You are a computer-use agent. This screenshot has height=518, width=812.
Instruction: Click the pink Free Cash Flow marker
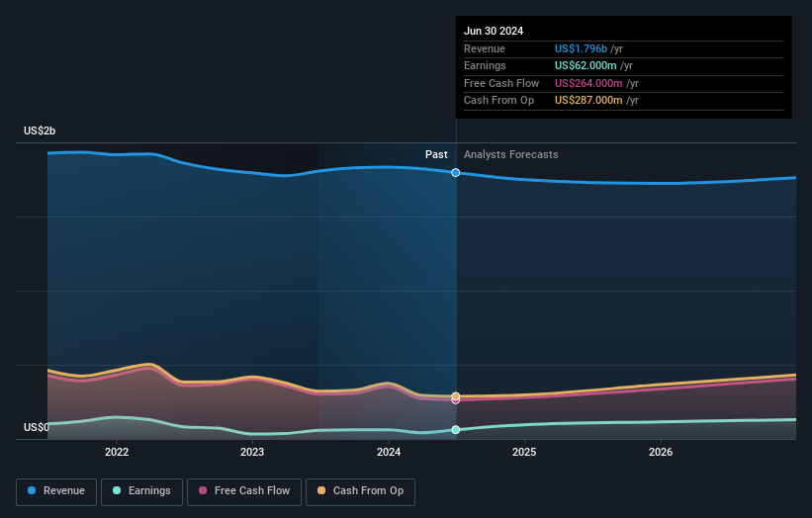click(x=456, y=400)
